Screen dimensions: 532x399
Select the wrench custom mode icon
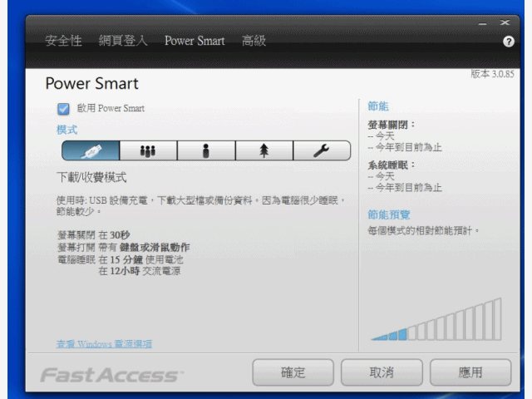coord(322,150)
